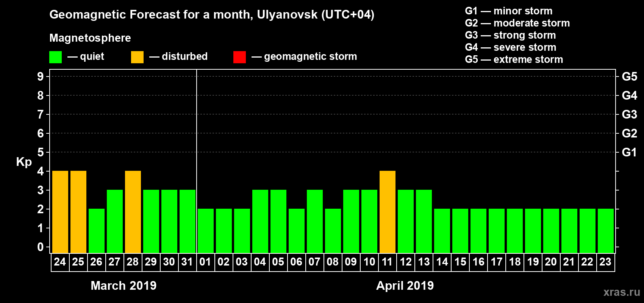This screenshot has height=303, width=644.
Task: Click the date label 11
Action: 387,262
